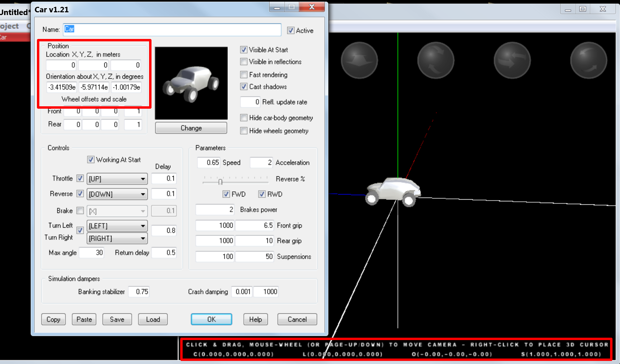620x364 pixels.
Task: Click the sphere icon with the flat downward arrow
Action: (359, 60)
